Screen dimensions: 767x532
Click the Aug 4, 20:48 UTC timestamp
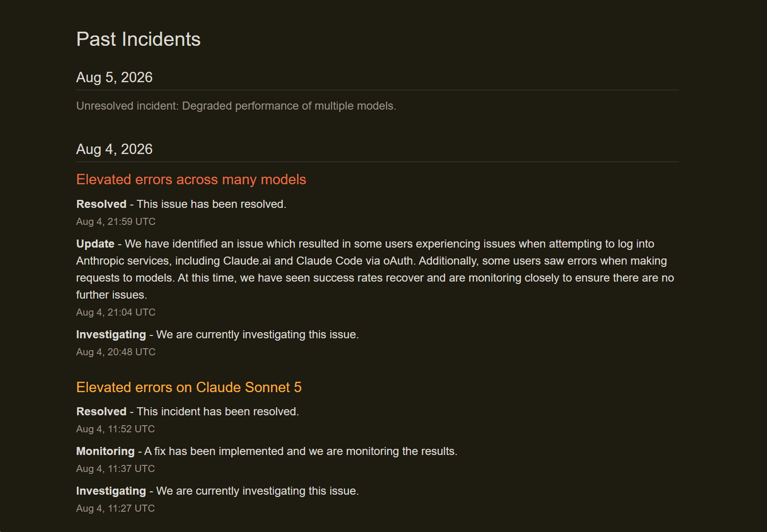(116, 352)
